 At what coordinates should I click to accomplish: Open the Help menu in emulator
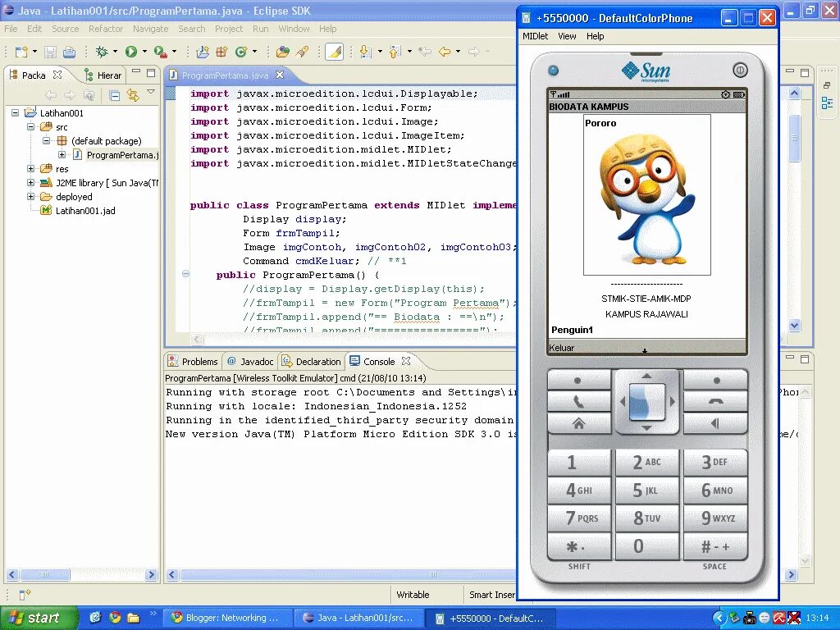(x=595, y=36)
